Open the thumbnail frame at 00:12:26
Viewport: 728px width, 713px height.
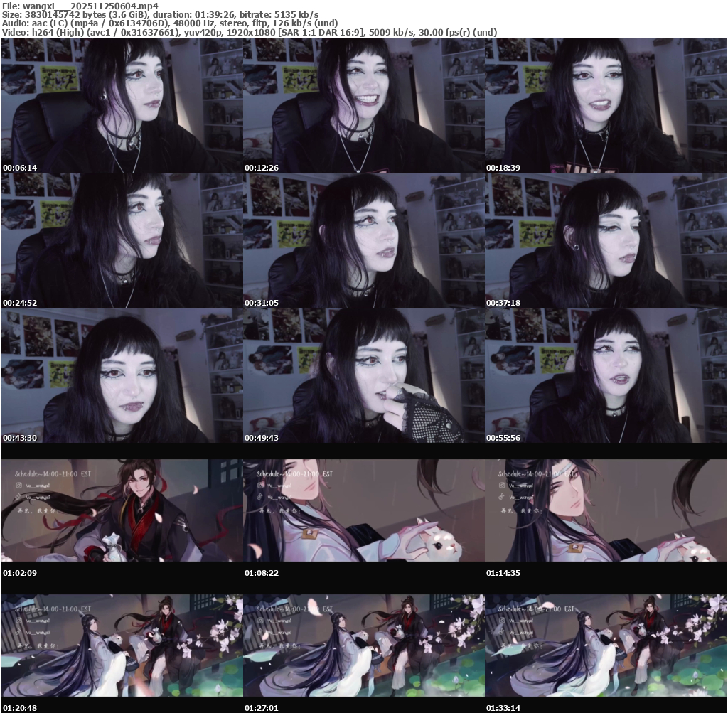tap(364, 105)
